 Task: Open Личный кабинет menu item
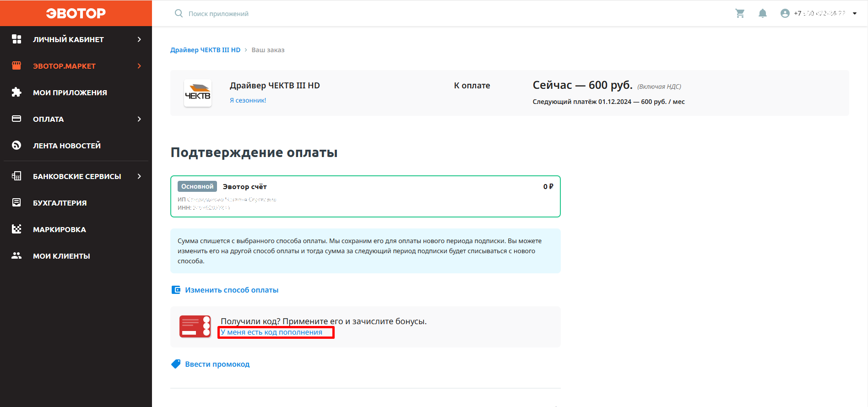click(76, 39)
